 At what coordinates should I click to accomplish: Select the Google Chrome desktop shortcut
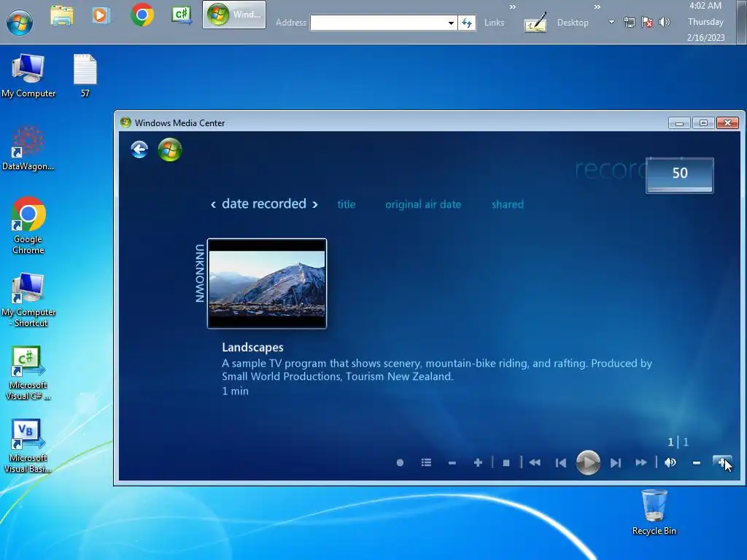tap(28, 226)
